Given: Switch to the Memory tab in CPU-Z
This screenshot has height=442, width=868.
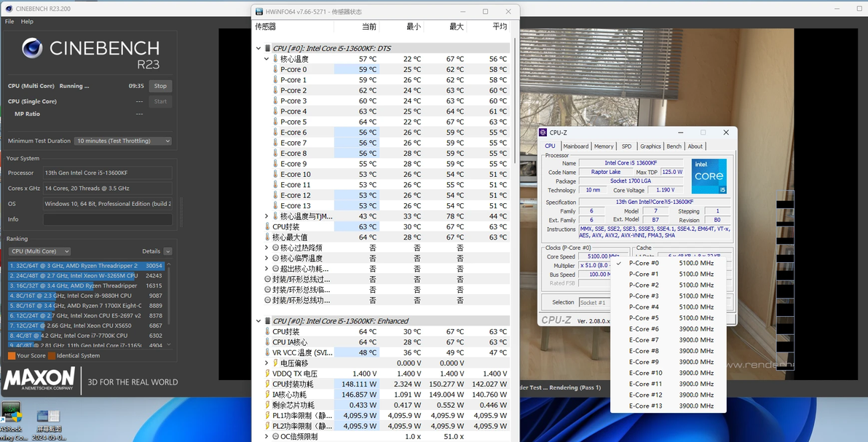Looking at the screenshot, I should click(x=604, y=146).
